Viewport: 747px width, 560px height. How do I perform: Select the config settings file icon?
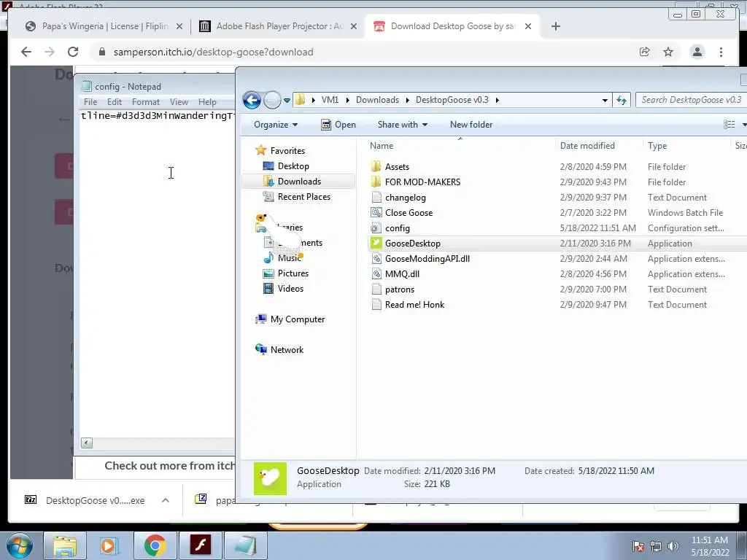click(376, 228)
